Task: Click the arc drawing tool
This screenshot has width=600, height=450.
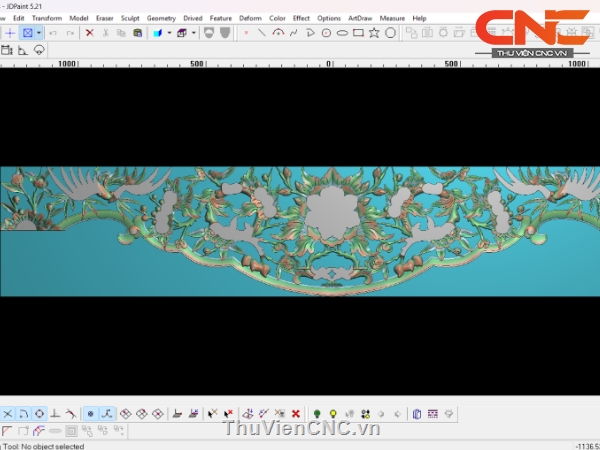Action: pos(278,33)
